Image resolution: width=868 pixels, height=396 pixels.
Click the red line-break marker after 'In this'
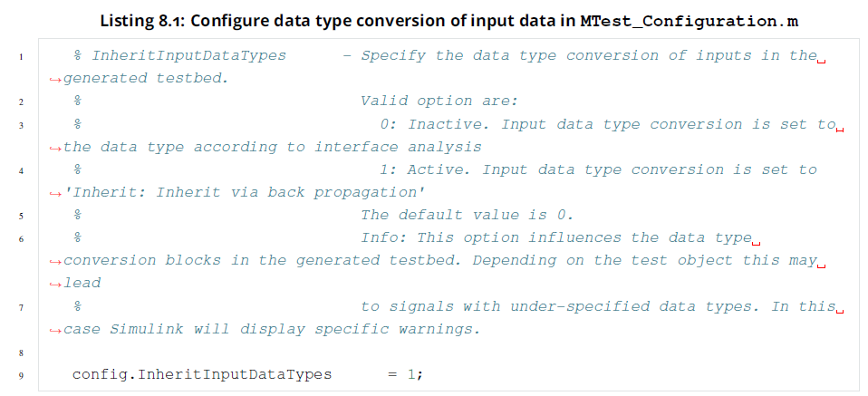840,310
